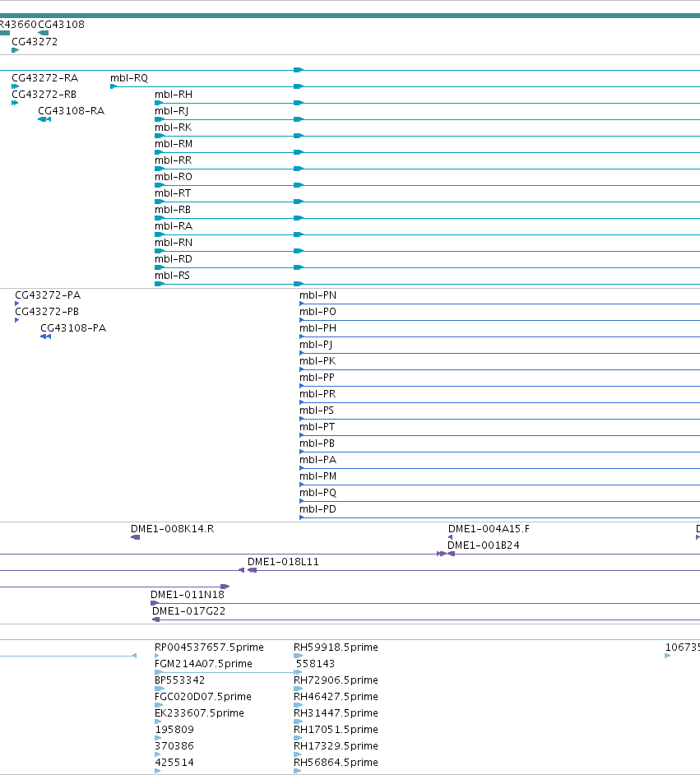Click the CG43272-PA protein label
The width and height of the screenshot is (700, 775).
[x=48, y=295]
